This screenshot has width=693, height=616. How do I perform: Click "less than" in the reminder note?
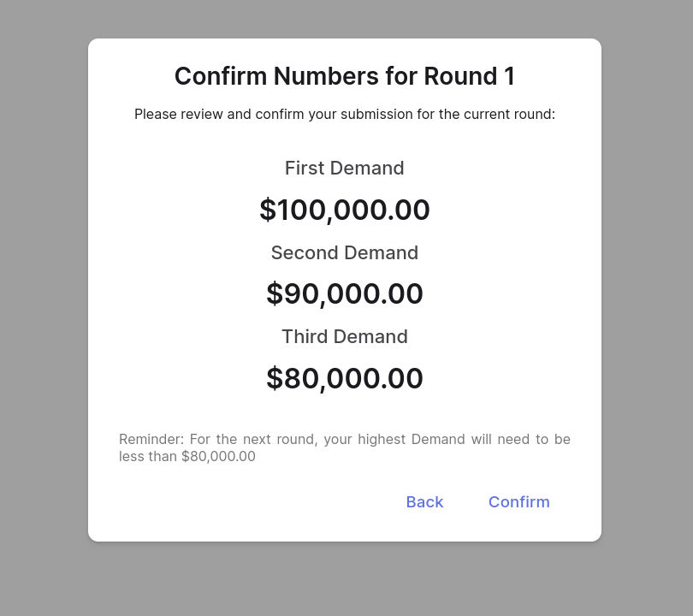pyautogui.click(x=148, y=457)
